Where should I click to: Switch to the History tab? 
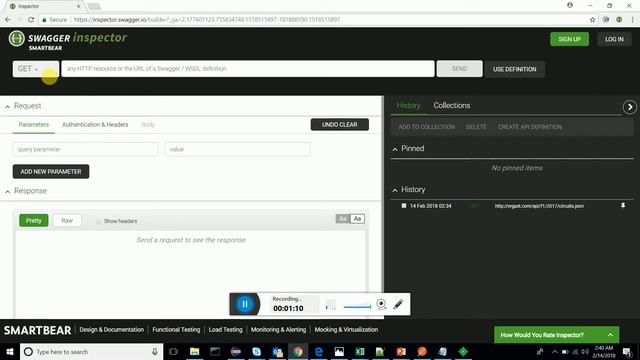408,105
